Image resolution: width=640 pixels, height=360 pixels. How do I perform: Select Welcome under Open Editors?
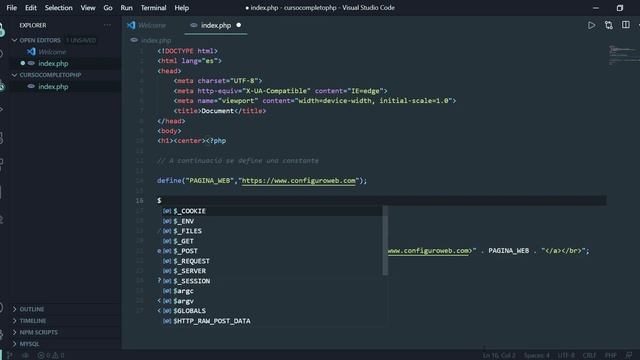(52, 52)
